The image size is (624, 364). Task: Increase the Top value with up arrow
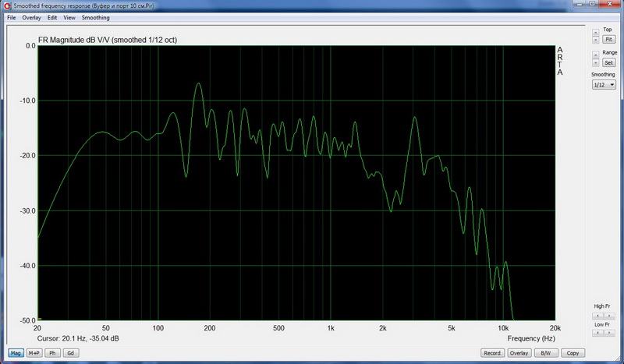point(595,33)
